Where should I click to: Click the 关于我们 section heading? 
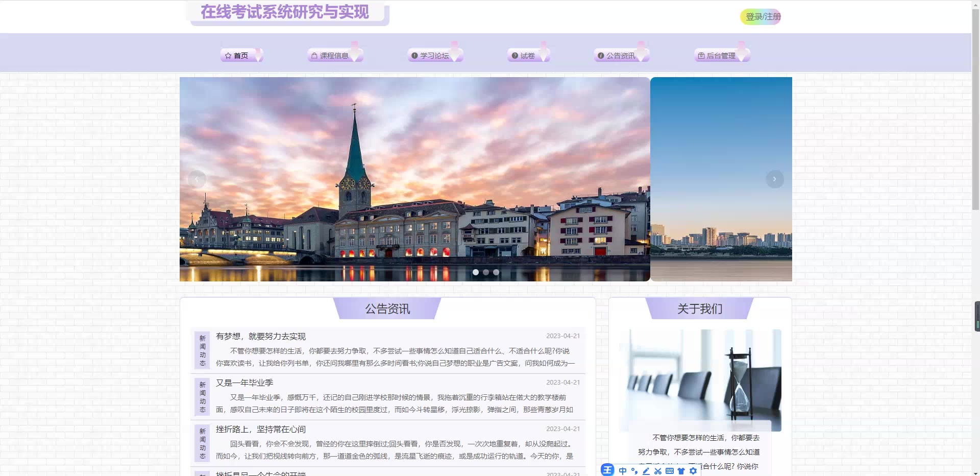[x=700, y=309]
